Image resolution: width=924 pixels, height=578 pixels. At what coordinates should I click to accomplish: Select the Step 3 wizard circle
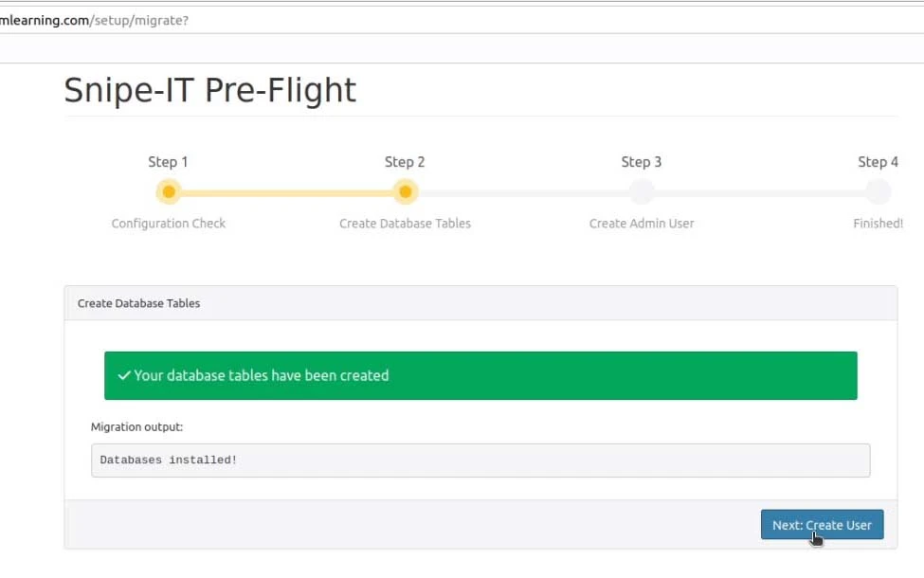642,192
